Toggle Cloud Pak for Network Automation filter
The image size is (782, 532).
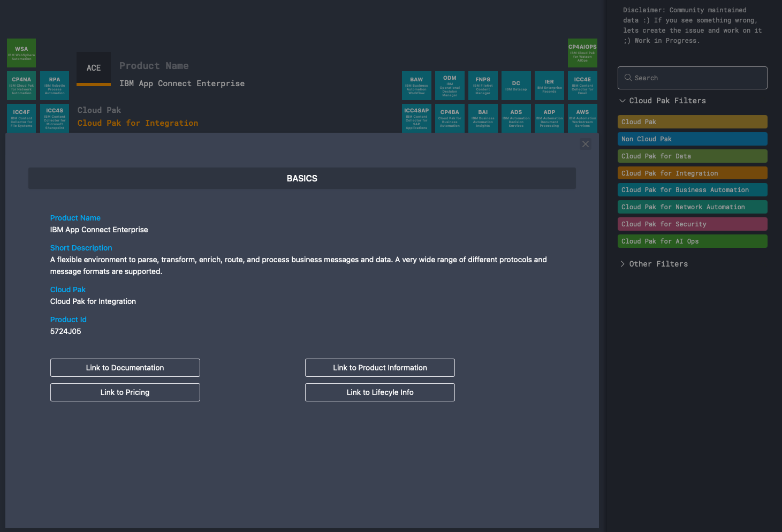pos(693,207)
